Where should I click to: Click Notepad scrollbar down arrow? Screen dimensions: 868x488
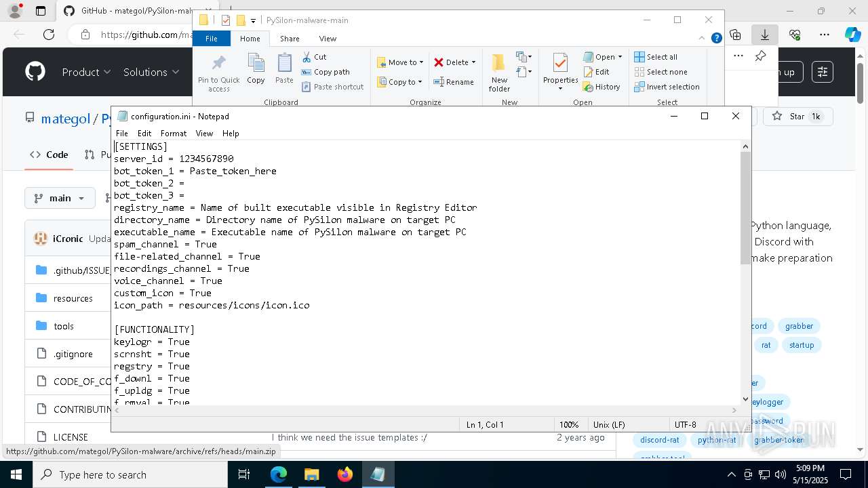tap(746, 399)
